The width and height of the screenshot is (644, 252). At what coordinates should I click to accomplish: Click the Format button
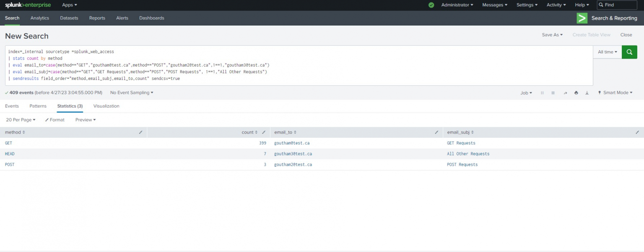tap(55, 120)
